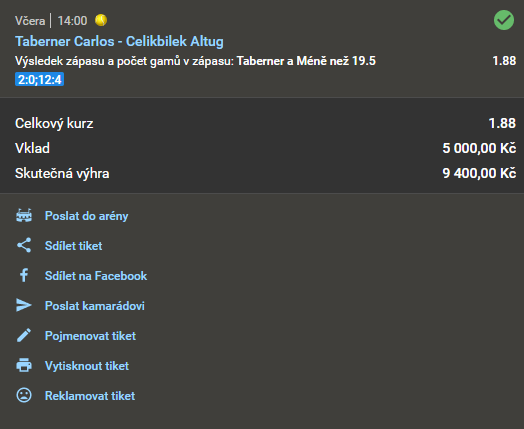Choose Sdílet tiket

pos(74,246)
